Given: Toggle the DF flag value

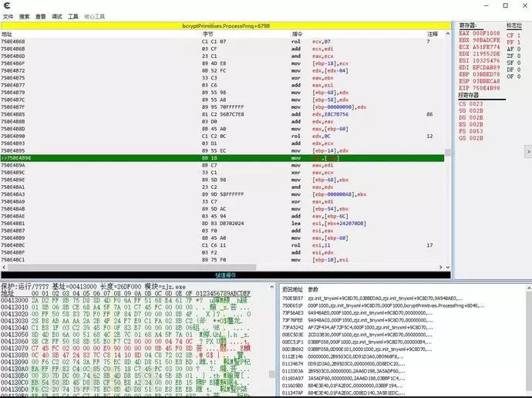Looking at the screenshot, I should (513, 69).
